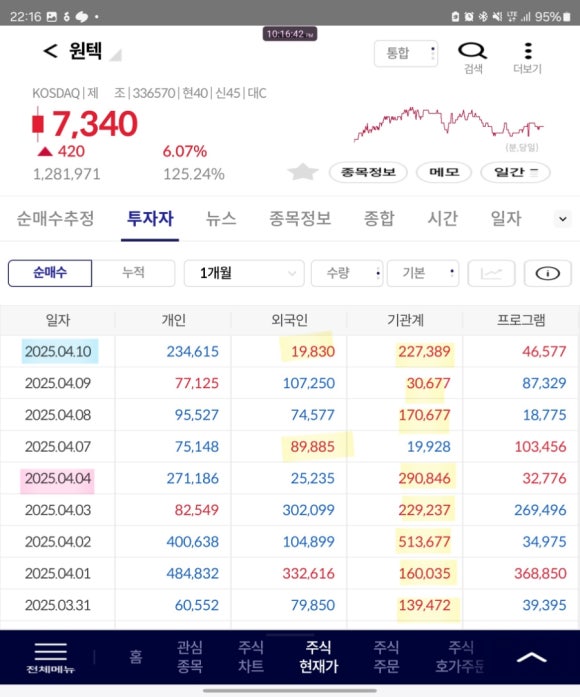580x697 pixels.
Task: Toggle the favorite star icon
Action: point(303,172)
